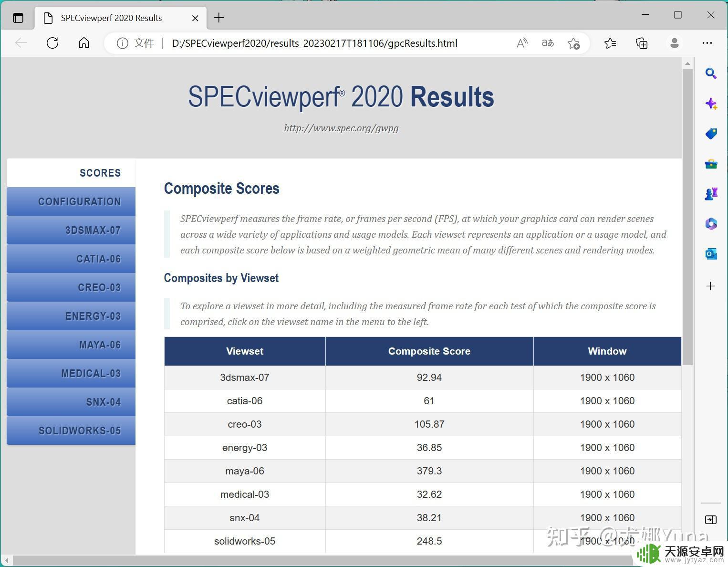728x567 pixels.
Task: Add this page to favorites
Action: (574, 43)
